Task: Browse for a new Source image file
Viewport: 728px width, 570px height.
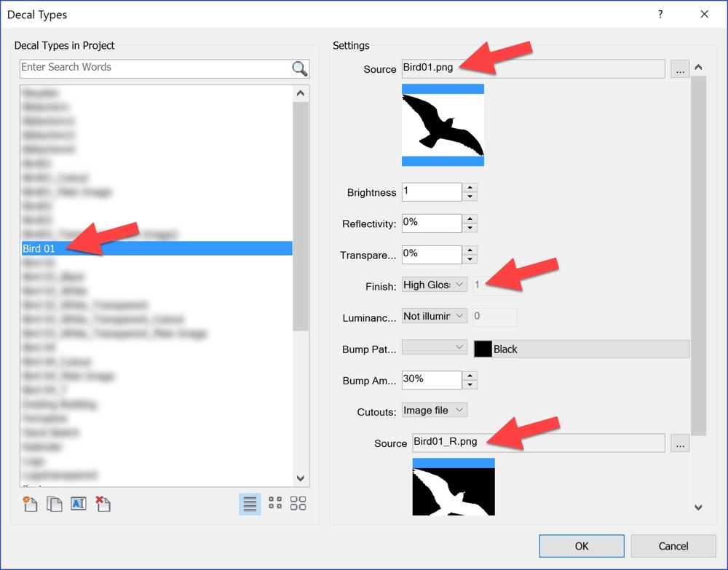Action: 680,68
